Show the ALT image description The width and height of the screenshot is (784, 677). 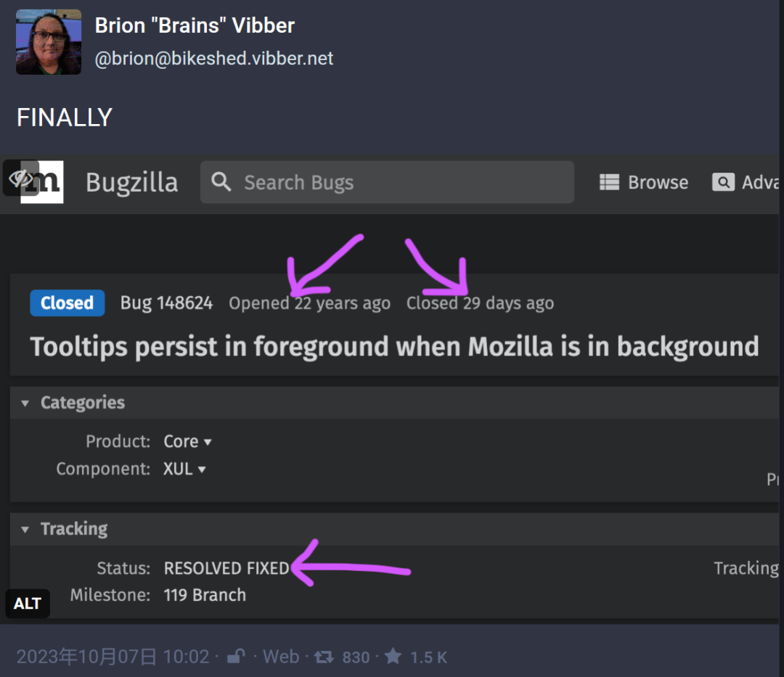pos(28,604)
